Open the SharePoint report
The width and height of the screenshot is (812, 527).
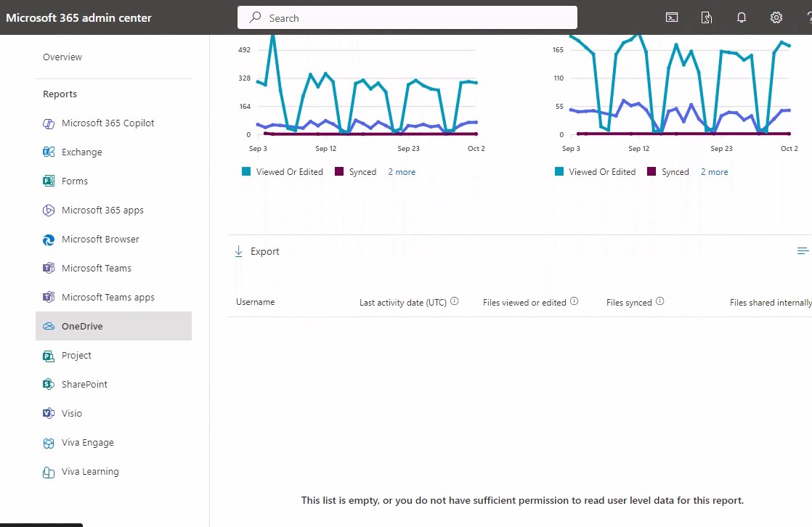coord(84,384)
